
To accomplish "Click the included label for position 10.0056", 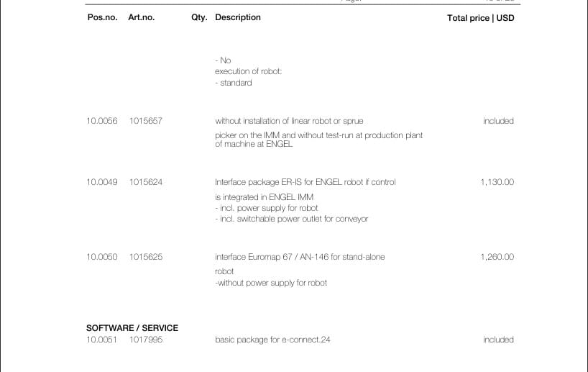I will 498,121.
